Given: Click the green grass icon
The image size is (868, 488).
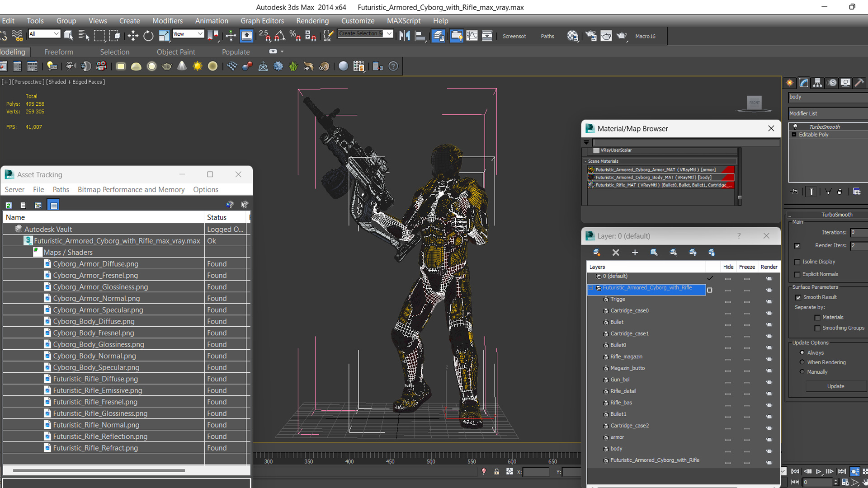Looking at the screenshot, I should [x=293, y=66].
